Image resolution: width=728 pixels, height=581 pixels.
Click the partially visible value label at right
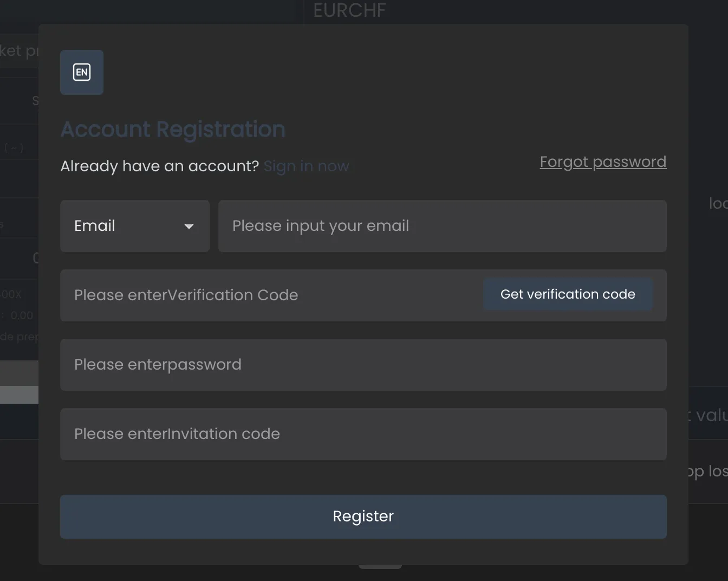[708, 415]
